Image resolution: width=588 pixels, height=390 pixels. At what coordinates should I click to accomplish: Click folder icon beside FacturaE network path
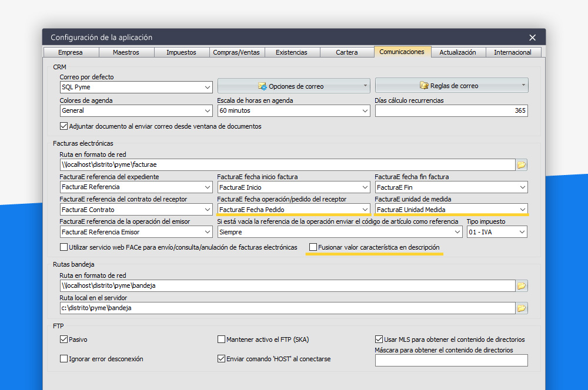(x=522, y=165)
